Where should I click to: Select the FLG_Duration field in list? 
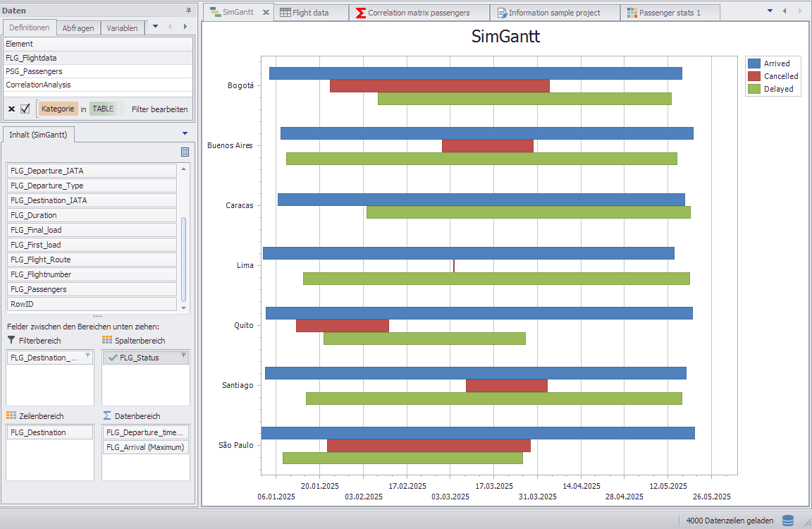[34, 215]
